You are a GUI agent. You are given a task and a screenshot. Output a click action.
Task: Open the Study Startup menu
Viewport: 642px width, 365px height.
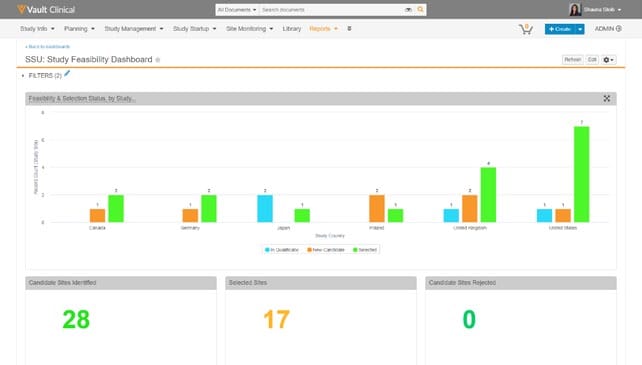coord(194,29)
